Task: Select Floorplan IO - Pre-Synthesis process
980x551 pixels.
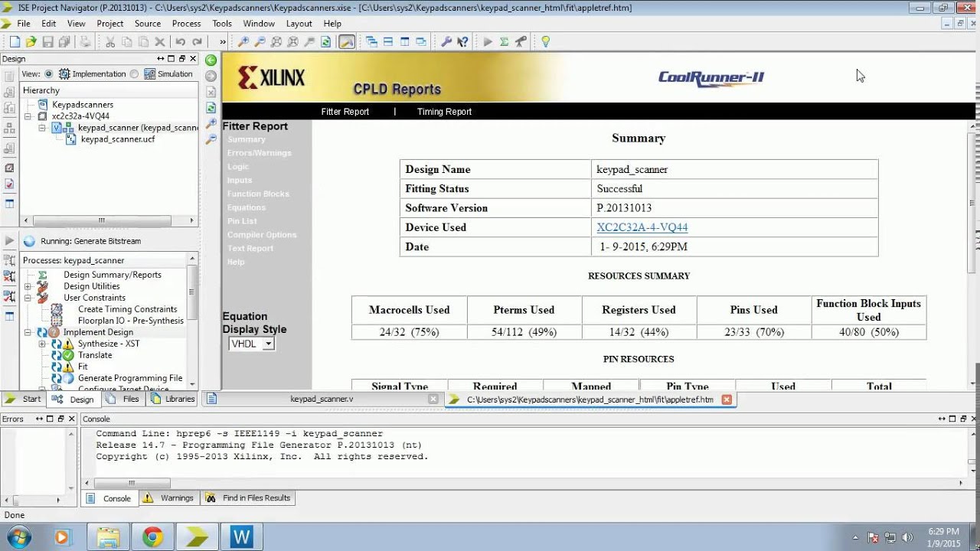Action: click(x=131, y=321)
